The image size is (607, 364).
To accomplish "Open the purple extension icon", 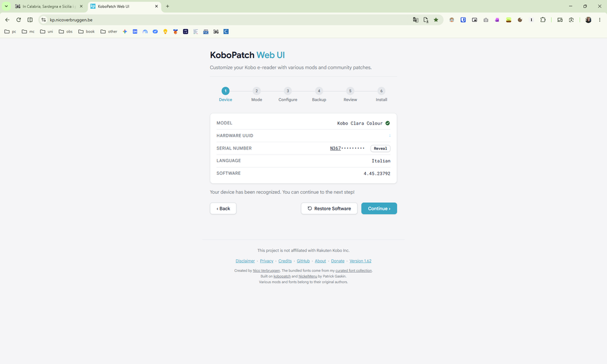I will 497,20.
